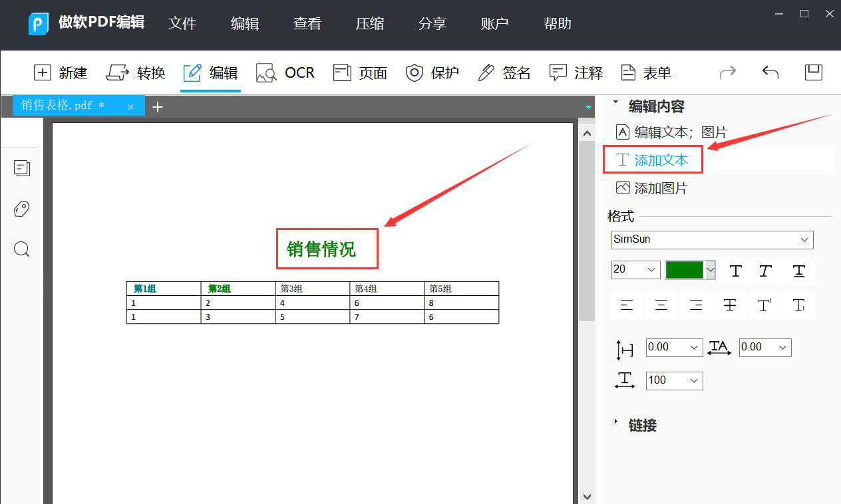This screenshot has height=504, width=841.
Task: Expand the 链接 section
Action: [x=615, y=422]
